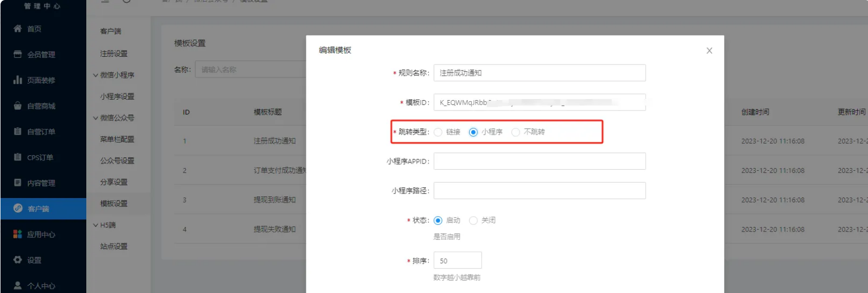Collapse the H5端 submenu group

pyautogui.click(x=96, y=225)
